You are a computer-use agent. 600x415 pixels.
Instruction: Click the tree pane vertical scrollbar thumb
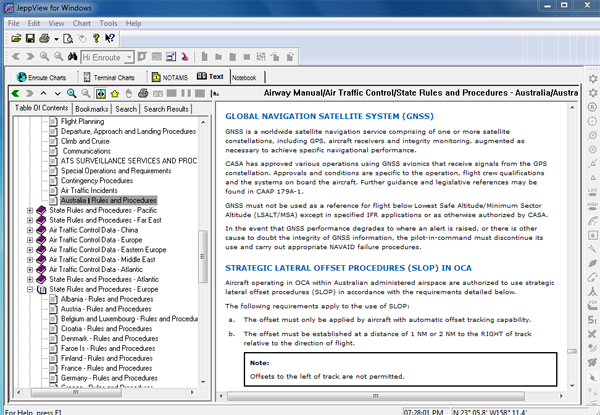click(203, 256)
